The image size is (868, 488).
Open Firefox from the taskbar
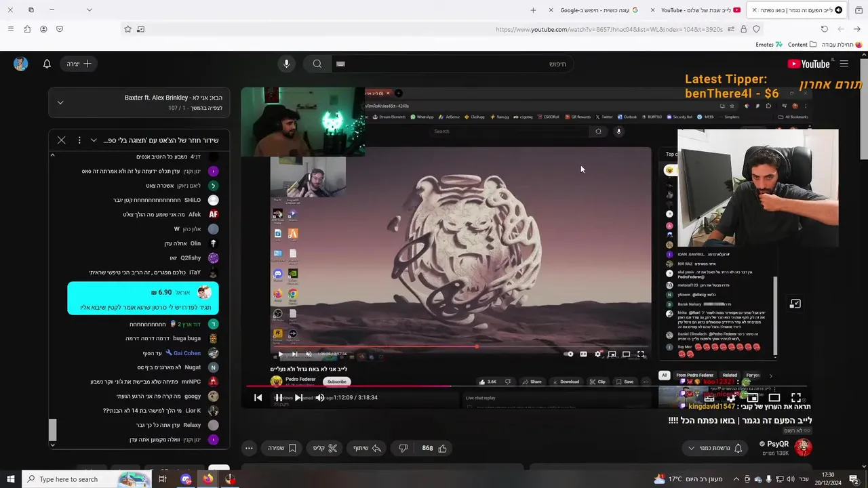(208, 479)
